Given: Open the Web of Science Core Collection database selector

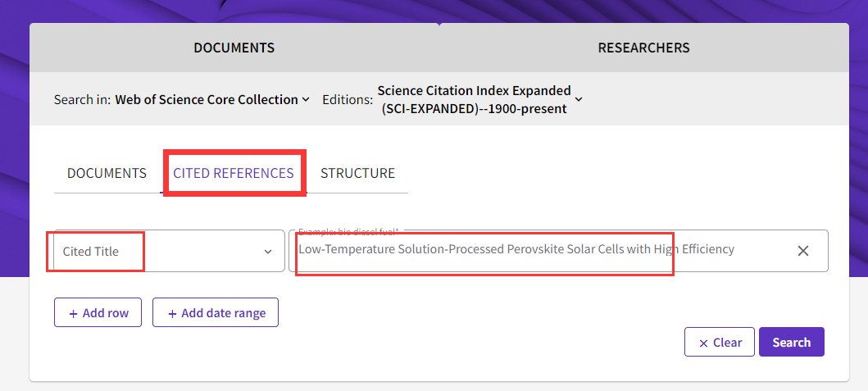Looking at the screenshot, I should 211,99.
